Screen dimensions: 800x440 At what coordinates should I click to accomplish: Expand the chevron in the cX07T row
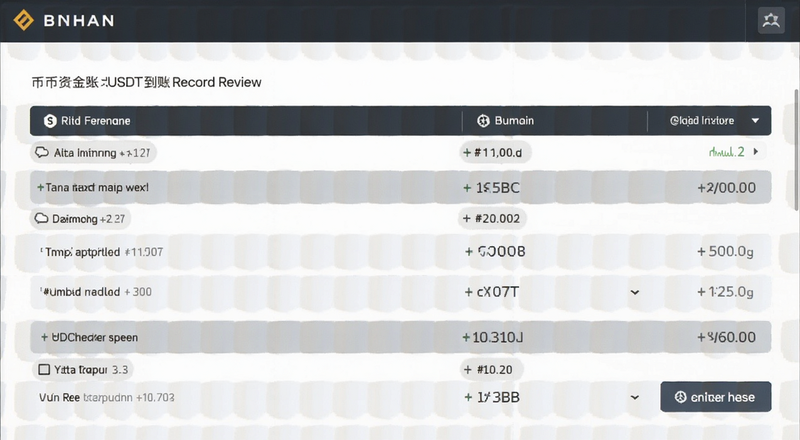click(635, 292)
